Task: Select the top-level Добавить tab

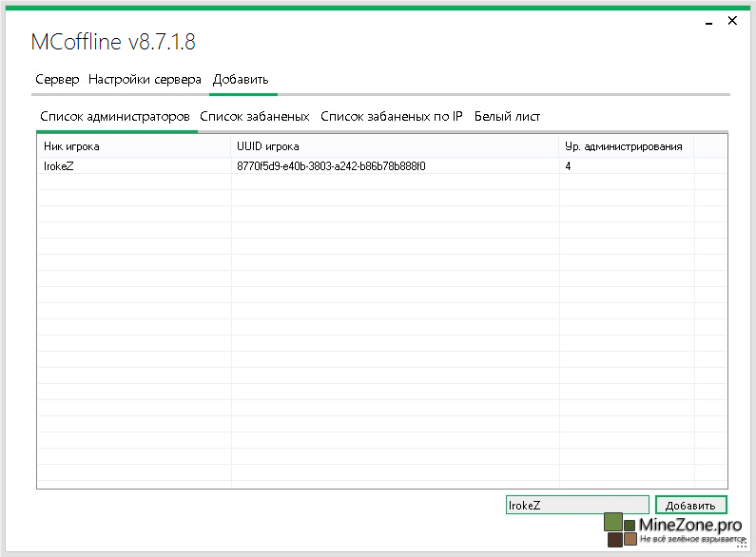Action: [241, 80]
